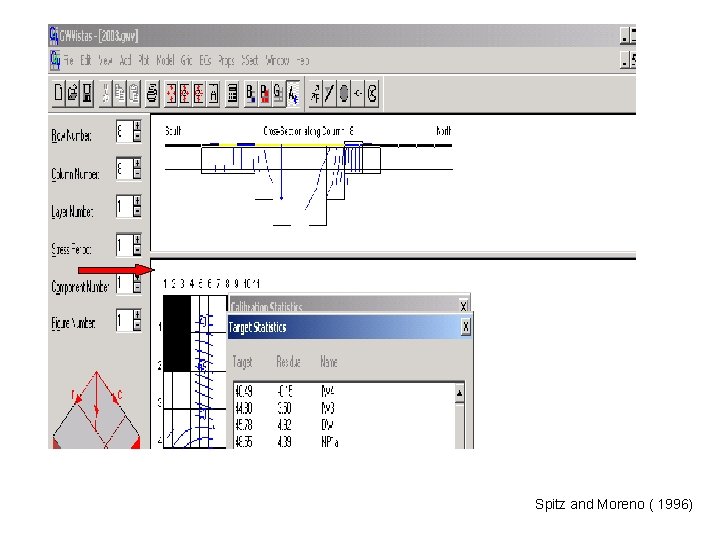
Task: Decrease the Row Number with minus stepper
Action: [137, 136]
